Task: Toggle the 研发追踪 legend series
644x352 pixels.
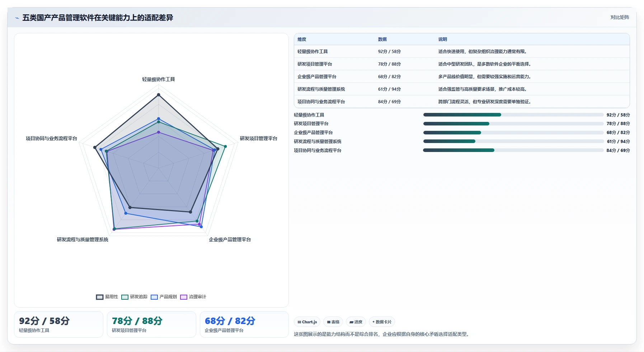Action: 135,297
